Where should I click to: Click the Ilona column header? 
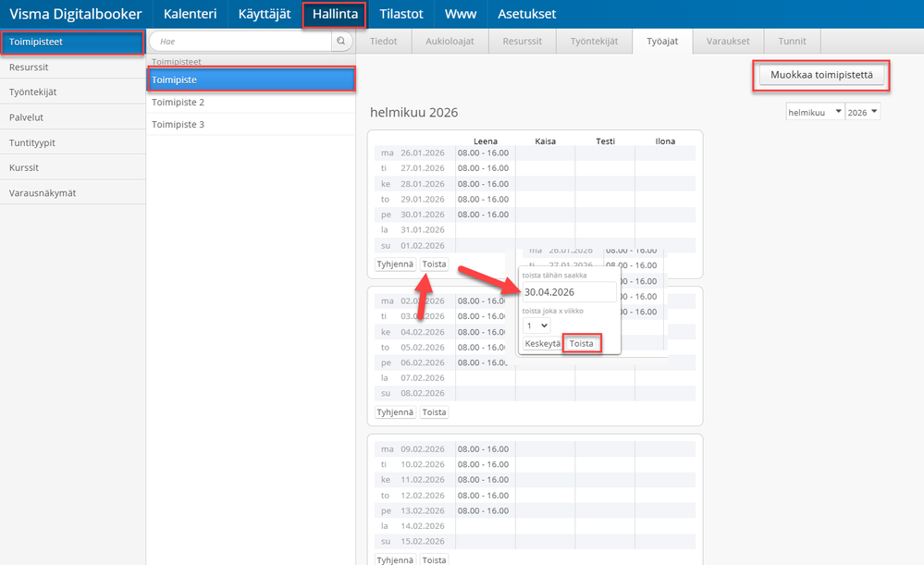tap(665, 141)
